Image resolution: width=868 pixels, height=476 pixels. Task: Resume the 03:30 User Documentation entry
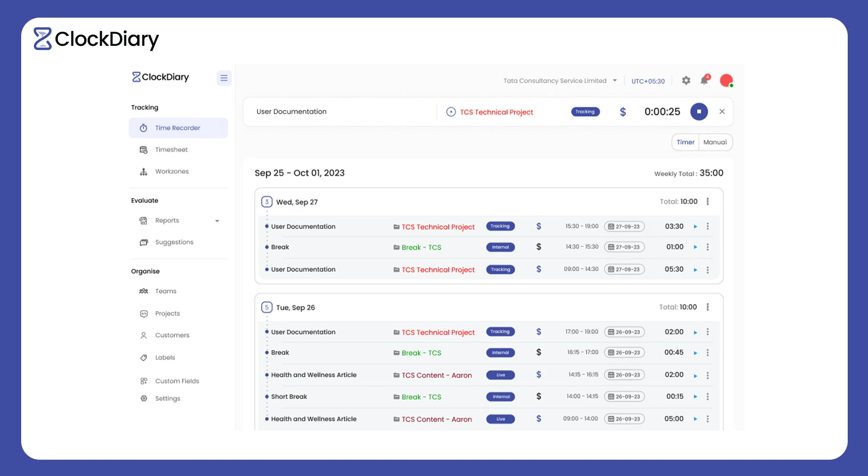[x=695, y=227]
